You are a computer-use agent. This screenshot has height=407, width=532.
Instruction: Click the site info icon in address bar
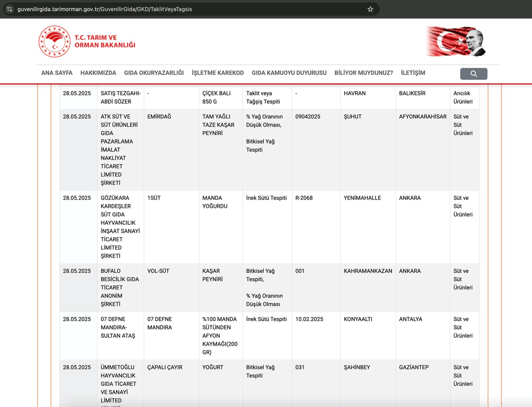coord(10,9)
